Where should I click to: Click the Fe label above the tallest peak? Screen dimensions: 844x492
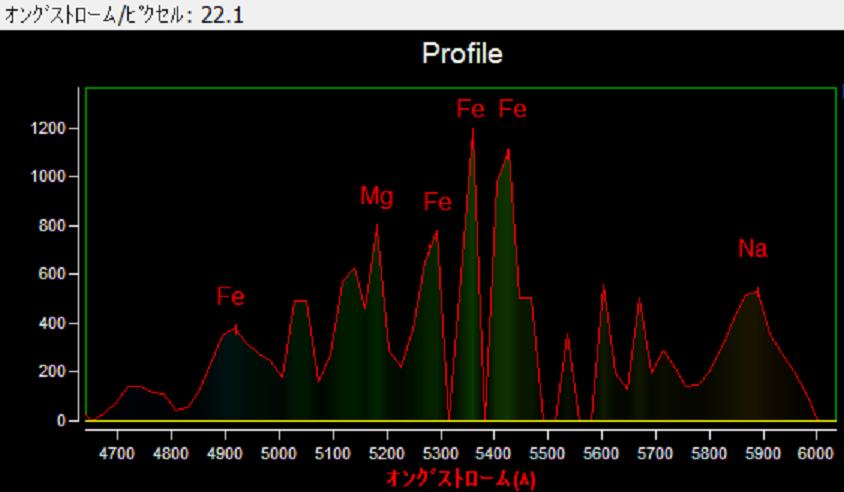click(471, 109)
